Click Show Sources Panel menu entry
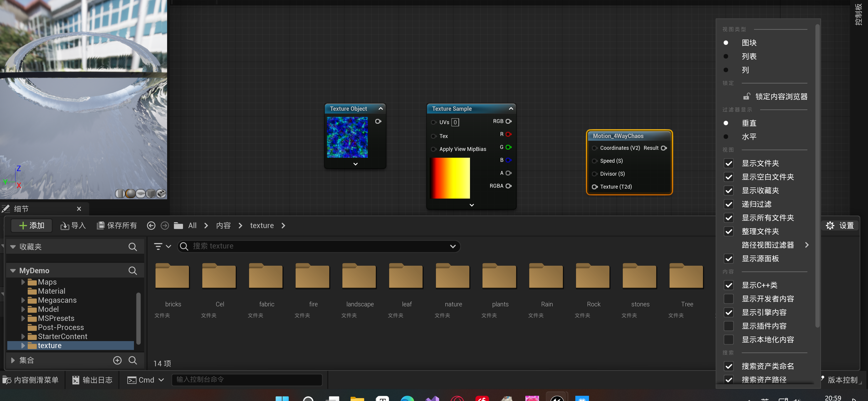This screenshot has height=401, width=868. [x=760, y=259]
